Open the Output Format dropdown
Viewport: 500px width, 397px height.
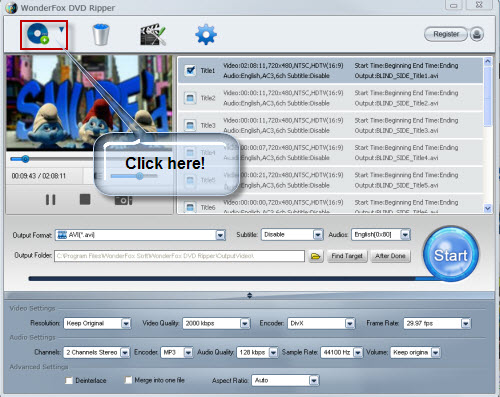220,235
